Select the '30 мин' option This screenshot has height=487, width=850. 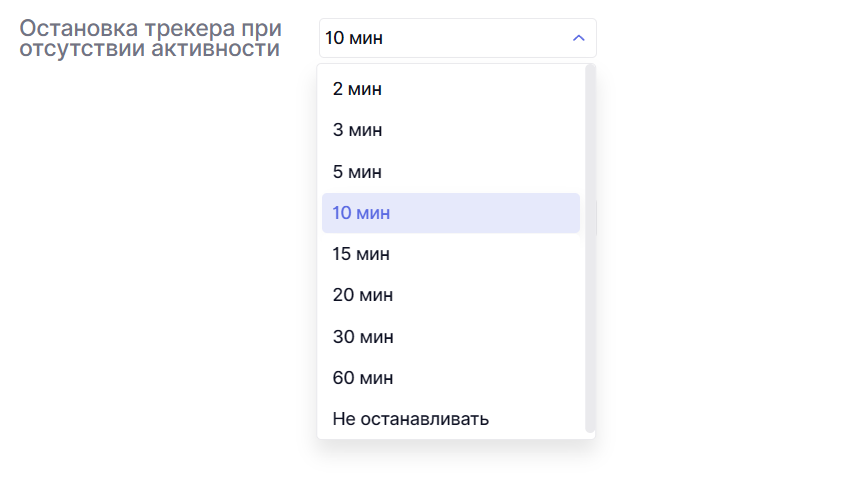pos(450,337)
